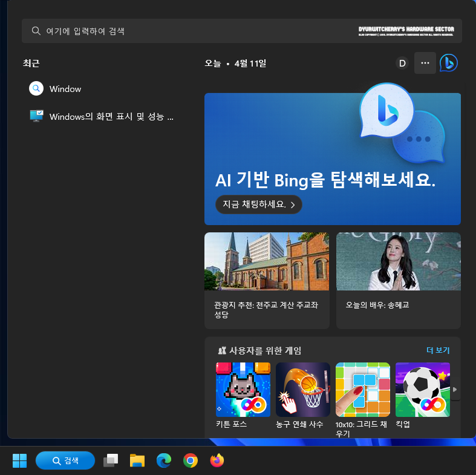Click the magnifier icon in the search box
476x475 pixels.
pyautogui.click(x=36, y=31)
